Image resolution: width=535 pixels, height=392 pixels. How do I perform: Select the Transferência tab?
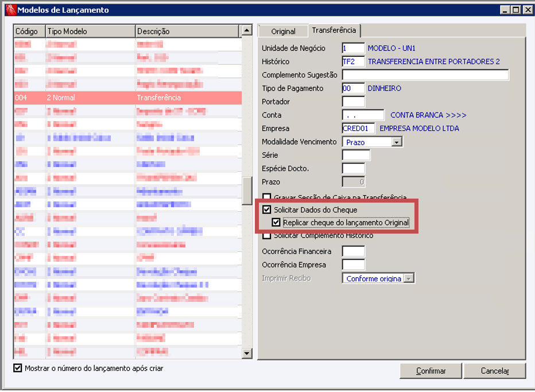point(334,30)
